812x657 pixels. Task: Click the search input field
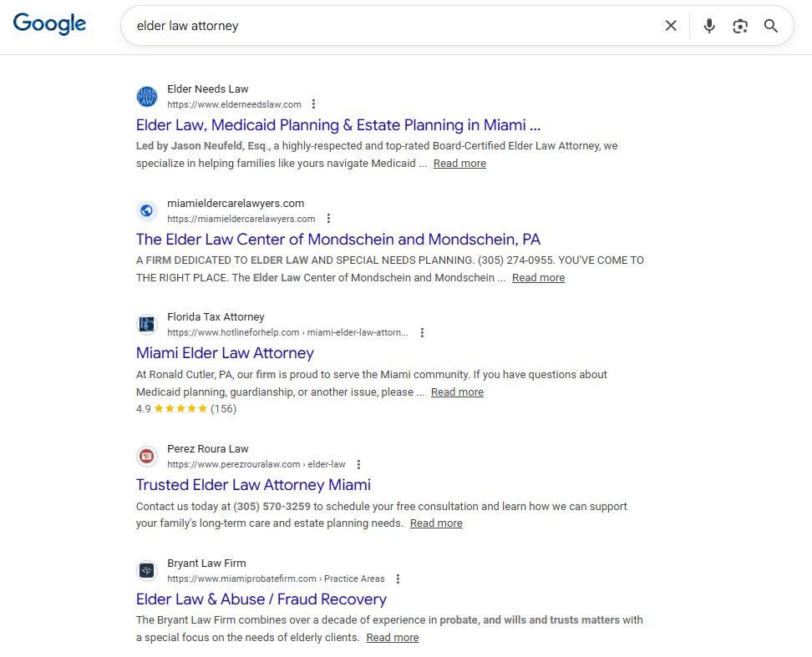(x=393, y=26)
